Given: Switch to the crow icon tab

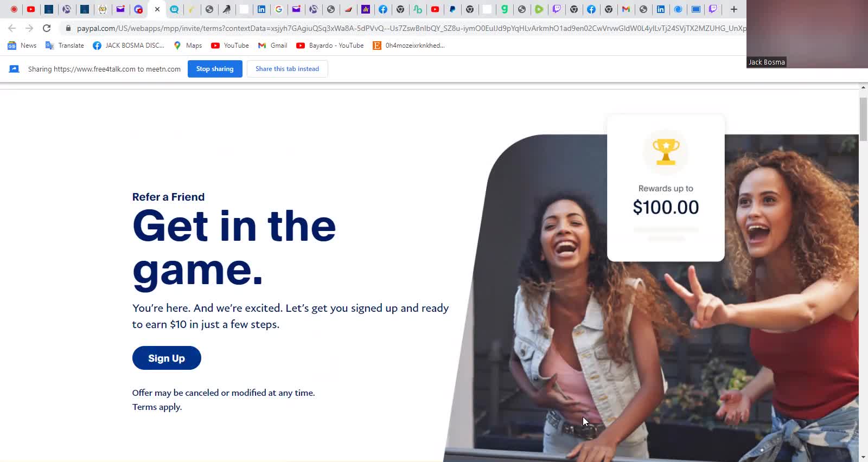Looking at the screenshot, I should coord(227,9).
